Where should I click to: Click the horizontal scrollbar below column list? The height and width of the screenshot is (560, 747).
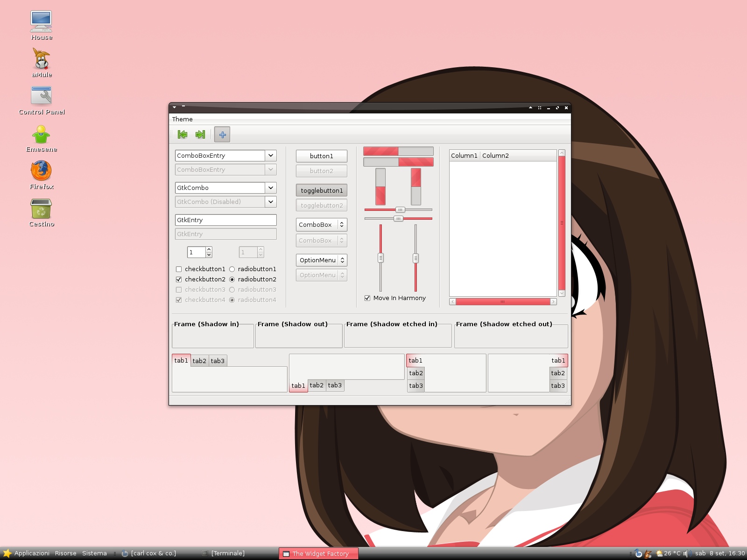click(x=503, y=302)
